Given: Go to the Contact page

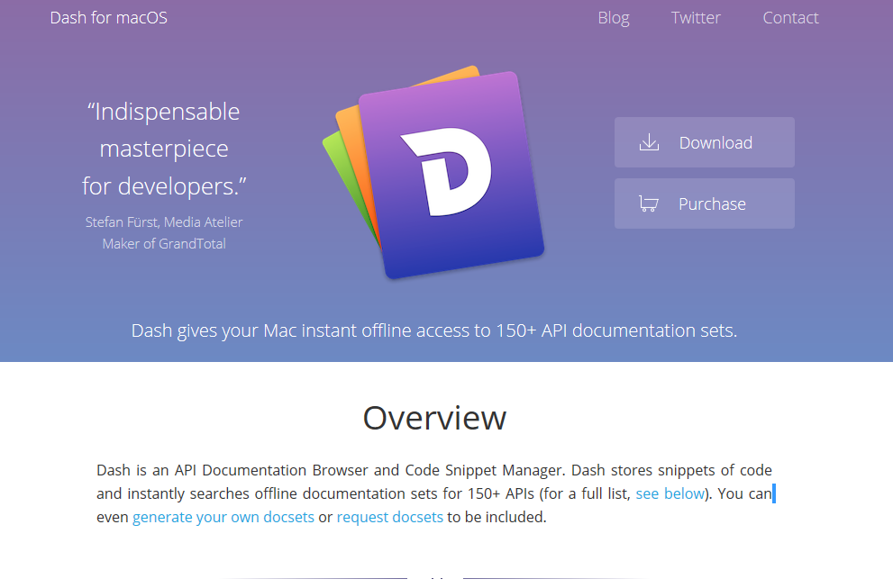Looking at the screenshot, I should [790, 18].
